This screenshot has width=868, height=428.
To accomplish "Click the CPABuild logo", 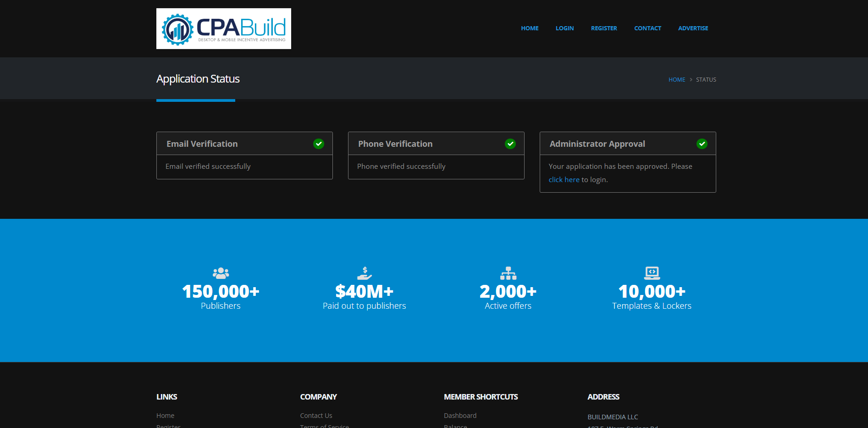I will (x=224, y=28).
